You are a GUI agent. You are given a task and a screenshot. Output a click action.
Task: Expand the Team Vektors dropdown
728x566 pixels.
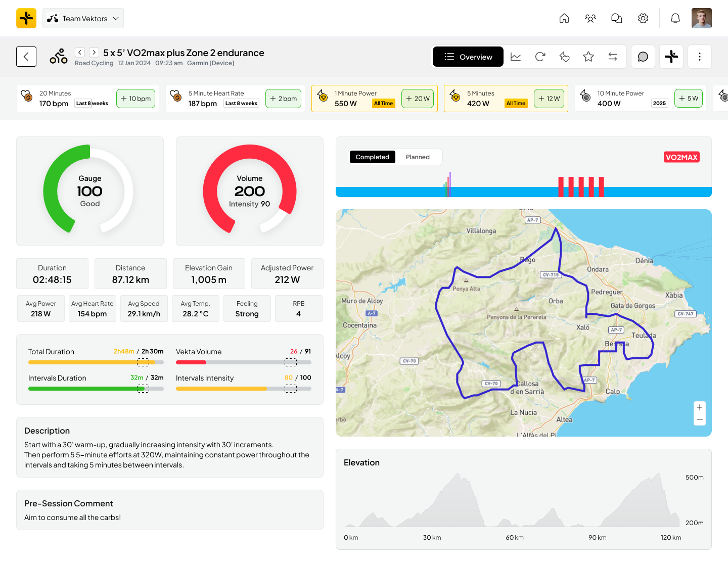tap(83, 18)
